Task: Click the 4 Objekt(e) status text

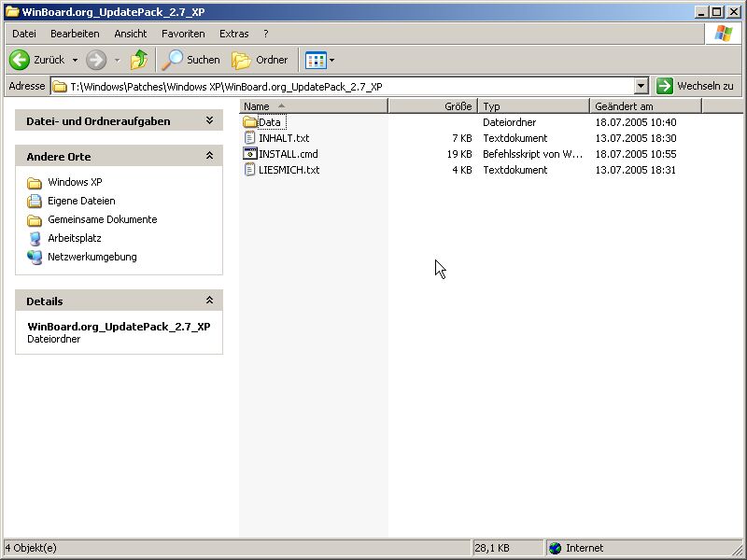Action: [x=31, y=548]
